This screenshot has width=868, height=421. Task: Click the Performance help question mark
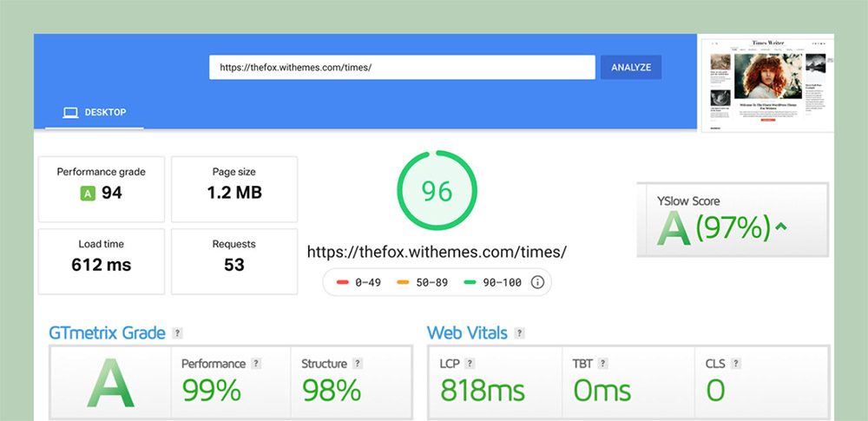pos(257,364)
